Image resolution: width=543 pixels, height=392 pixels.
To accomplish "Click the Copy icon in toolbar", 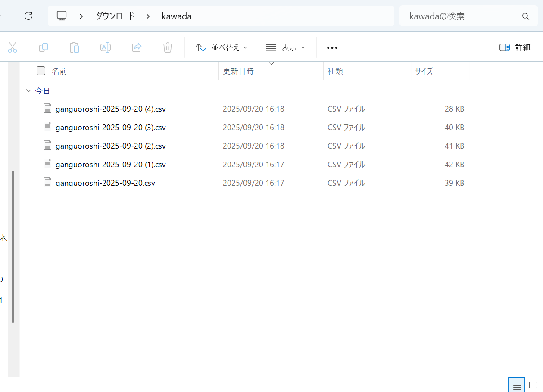I will click(x=44, y=47).
